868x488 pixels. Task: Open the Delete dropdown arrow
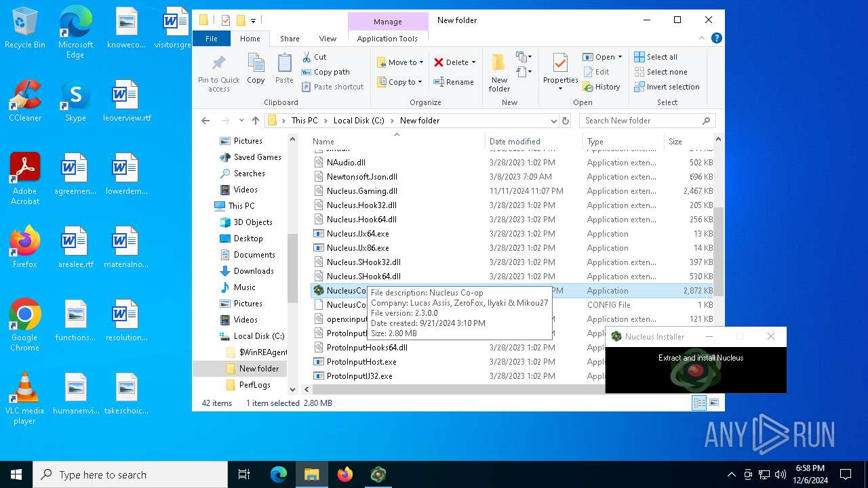point(473,62)
